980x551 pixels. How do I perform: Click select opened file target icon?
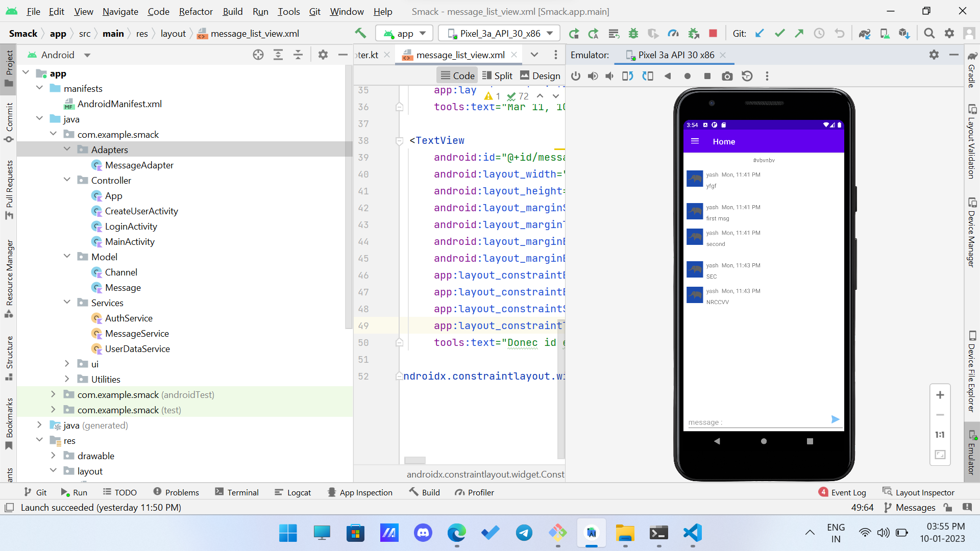coord(258,55)
